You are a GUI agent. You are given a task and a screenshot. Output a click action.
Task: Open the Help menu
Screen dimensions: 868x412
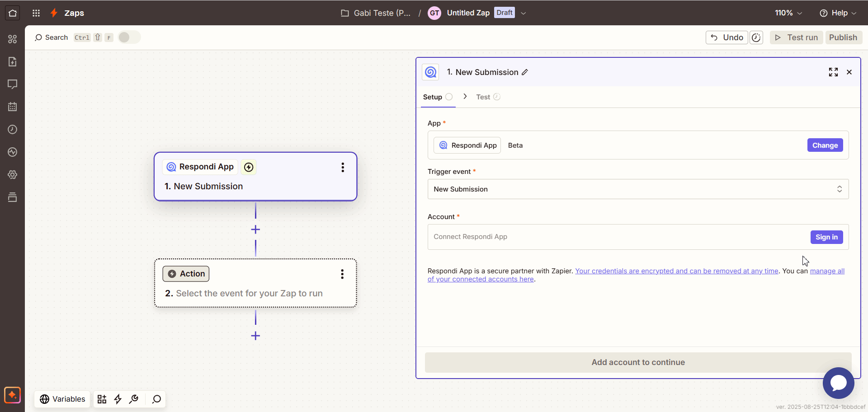[838, 13]
